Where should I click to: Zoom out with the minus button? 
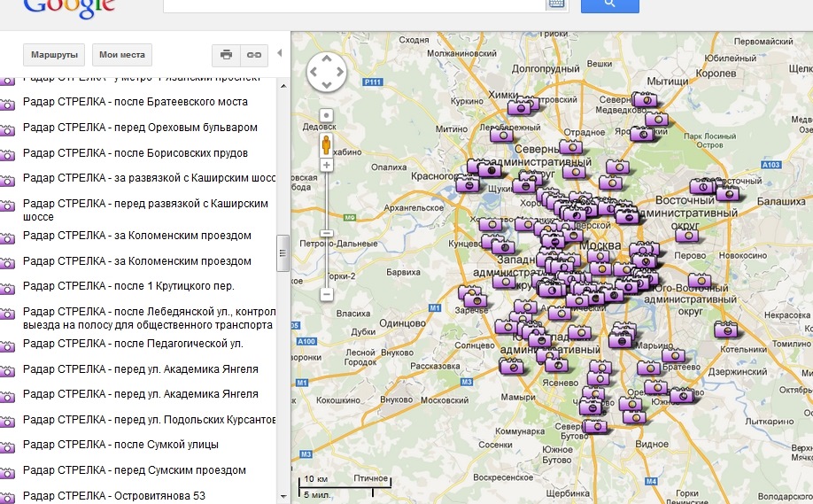click(x=326, y=295)
